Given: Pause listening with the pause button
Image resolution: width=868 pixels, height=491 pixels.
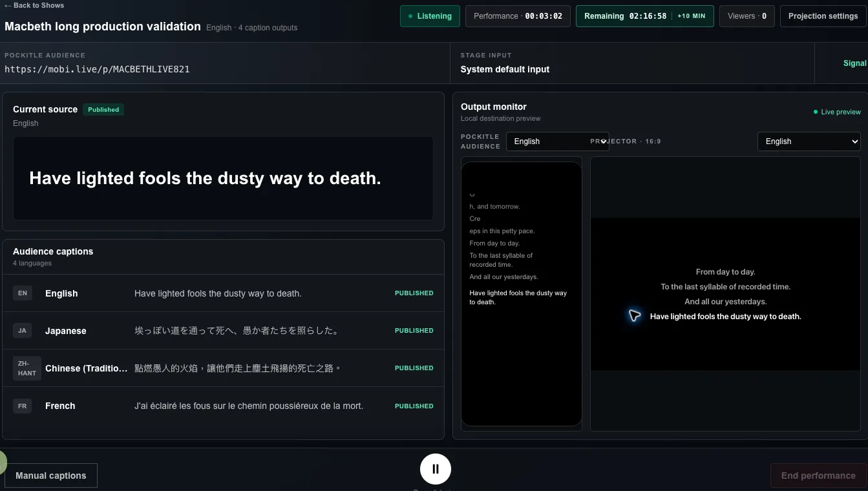Looking at the screenshot, I should 436,469.
